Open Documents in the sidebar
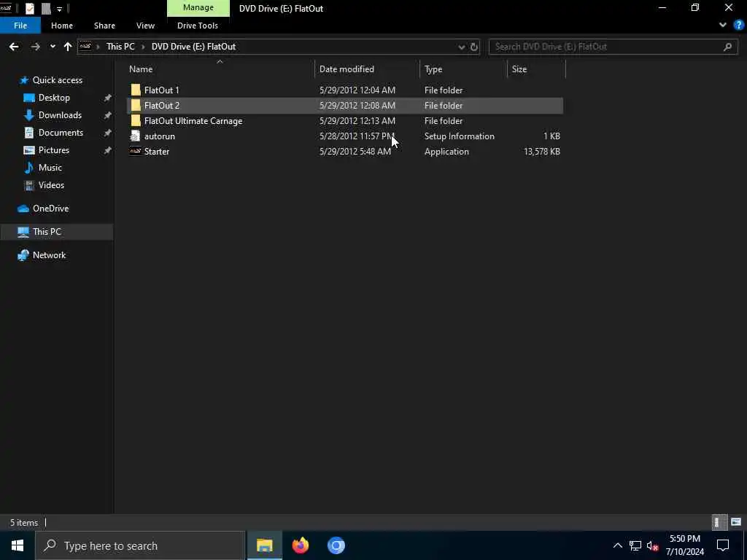This screenshot has width=747, height=560. (61, 133)
